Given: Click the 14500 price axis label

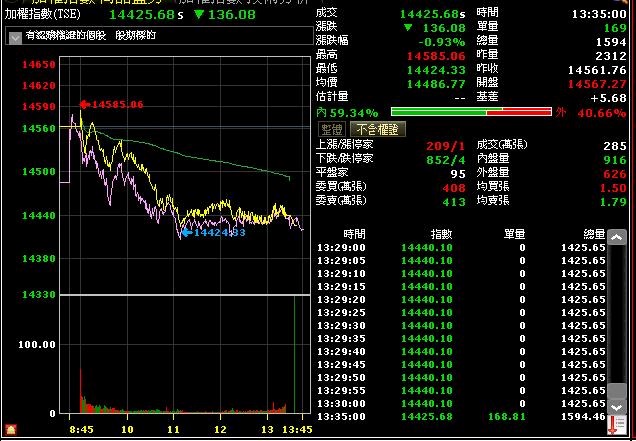Looking at the screenshot, I should coord(39,171).
